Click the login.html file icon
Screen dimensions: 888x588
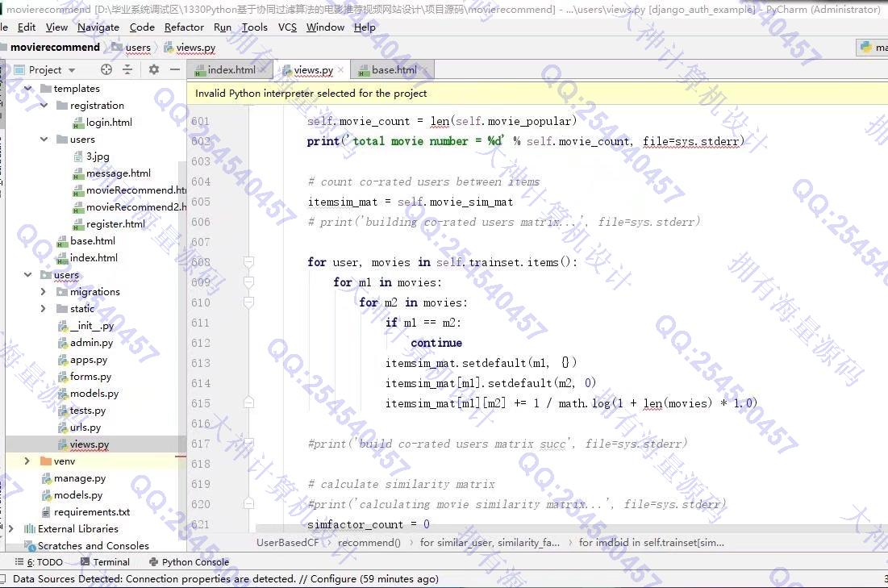coord(78,123)
